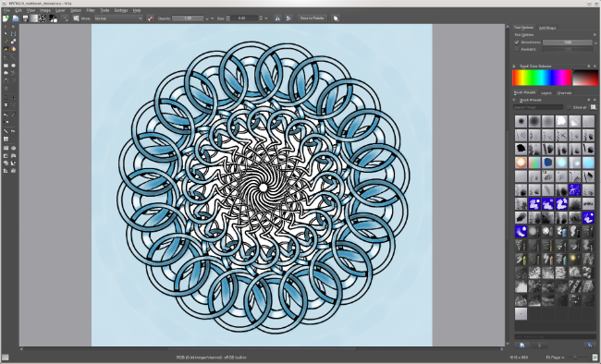Screen dimensions: 601x364
Task: Click the Smoothness value slider
Action: [x=568, y=42]
